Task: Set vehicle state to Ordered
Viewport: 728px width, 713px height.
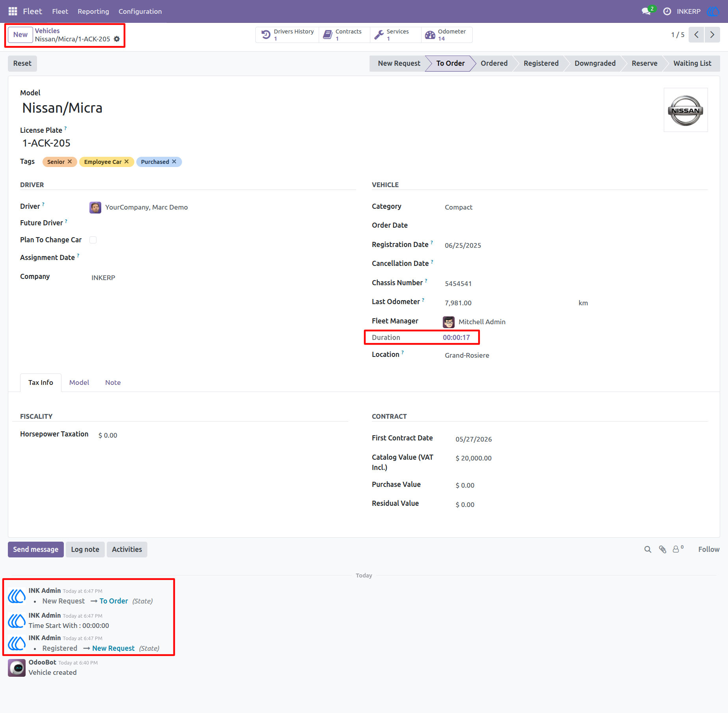Action: pos(494,63)
